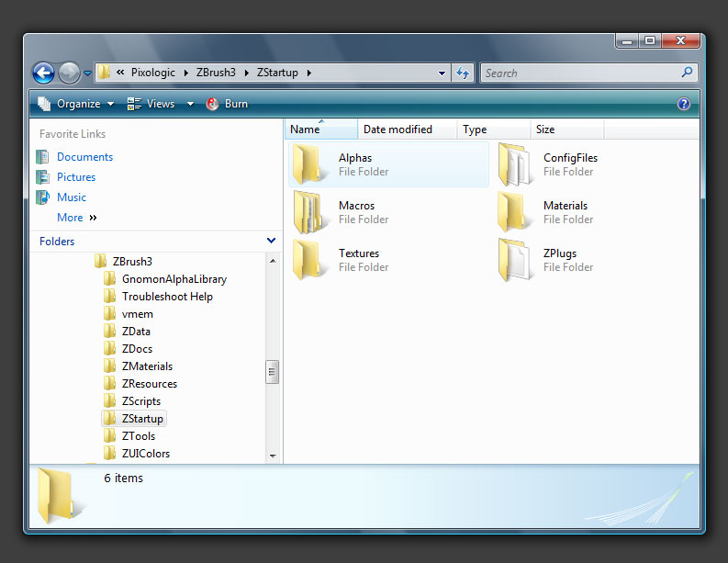The height and width of the screenshot is (563, 728).
Task: Open the Textures folder
Action: point(358,253)
